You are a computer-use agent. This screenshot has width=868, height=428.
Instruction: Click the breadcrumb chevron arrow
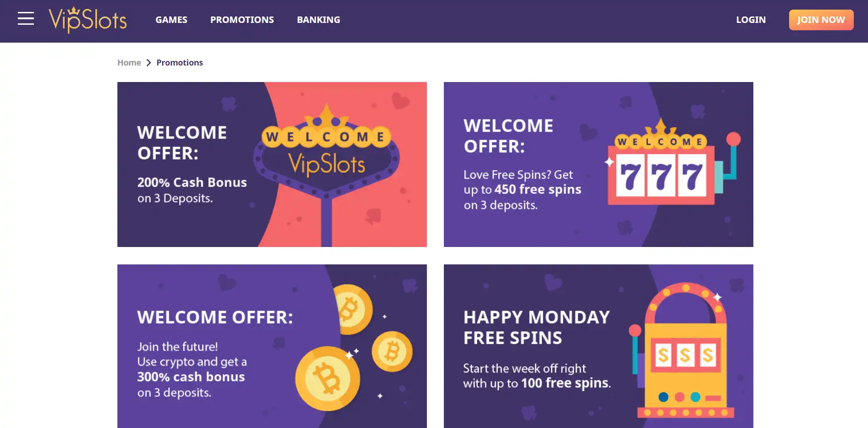tap(149, 63)
